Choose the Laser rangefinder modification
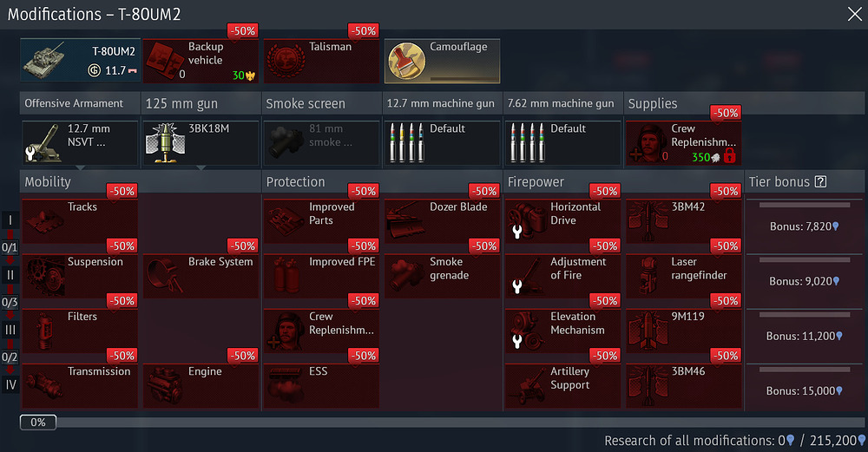This screenshot has height=452, width=868. tap(683, 276)
